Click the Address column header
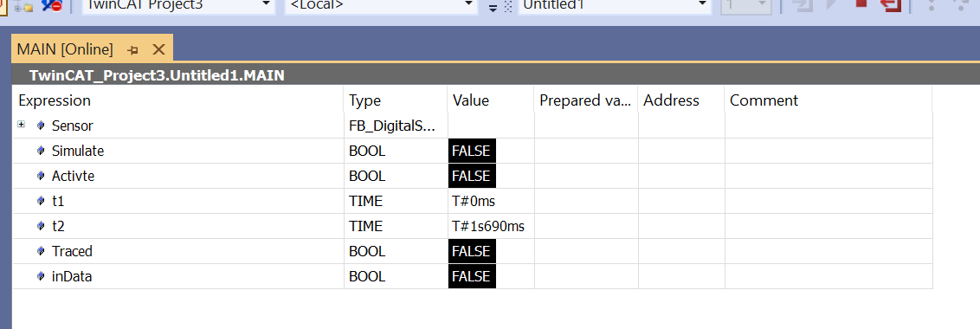Image resolution: width=980 pixels, height=329 pixels. 681,100
